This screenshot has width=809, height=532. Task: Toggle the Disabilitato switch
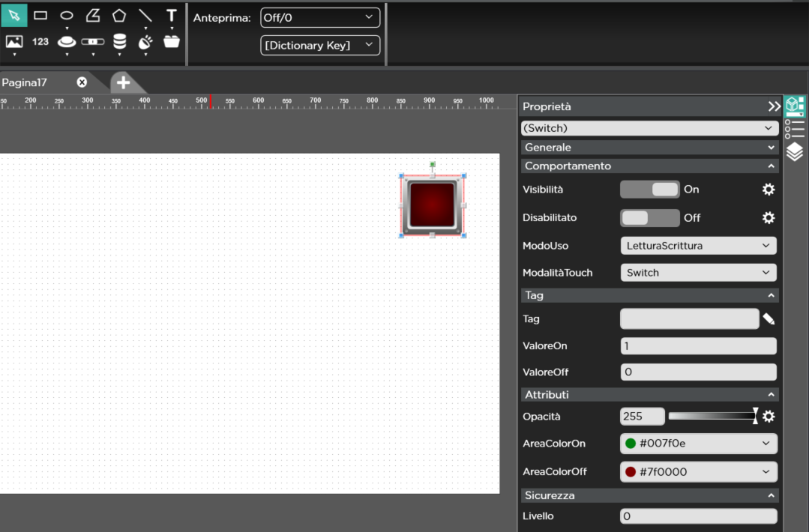click(x=649, y=218)
